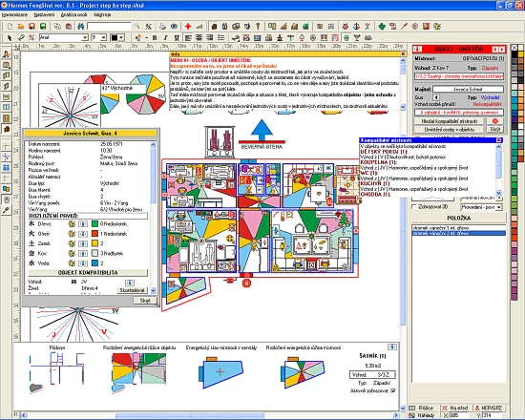This screenshot has height=420, width=525.
Task: Click the Skontrolovat button
Action: 133,290
